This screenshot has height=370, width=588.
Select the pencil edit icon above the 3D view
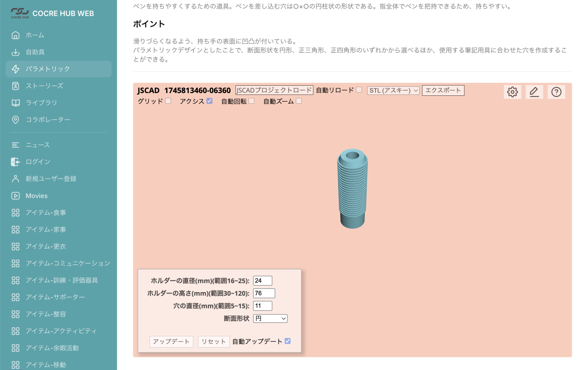[x=534, y=92]
